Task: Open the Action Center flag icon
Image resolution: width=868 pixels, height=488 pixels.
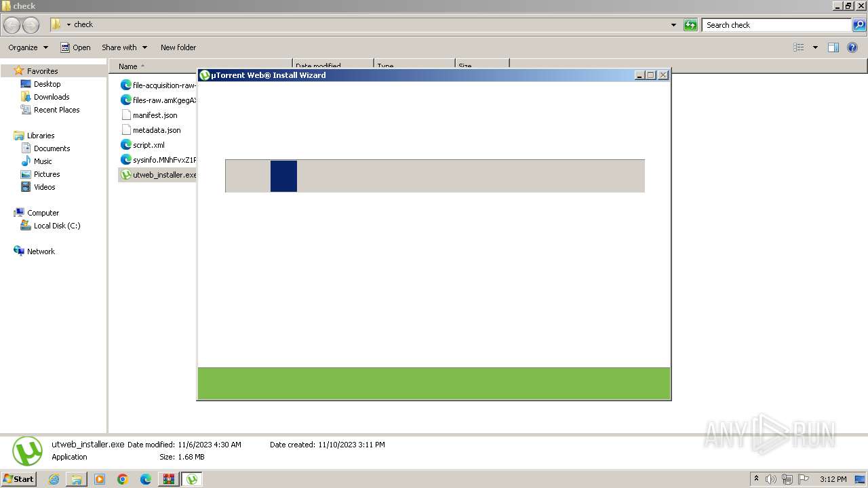Action: (804, 479)
